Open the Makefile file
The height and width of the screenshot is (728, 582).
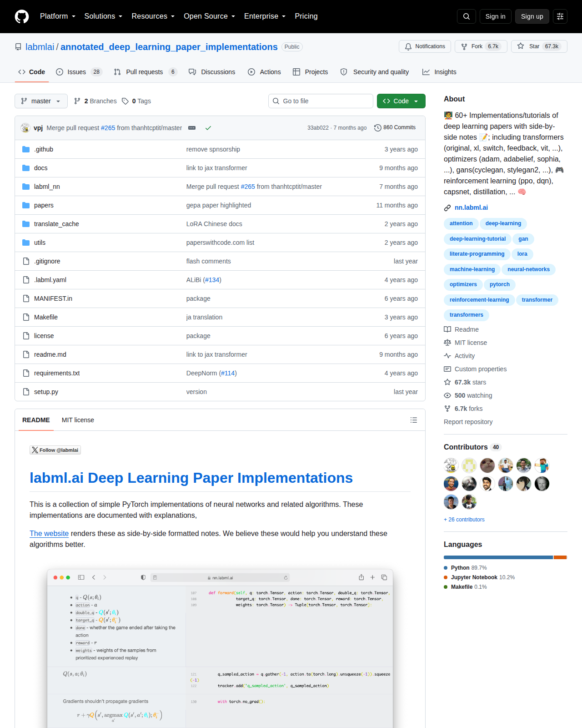[46, 317]
